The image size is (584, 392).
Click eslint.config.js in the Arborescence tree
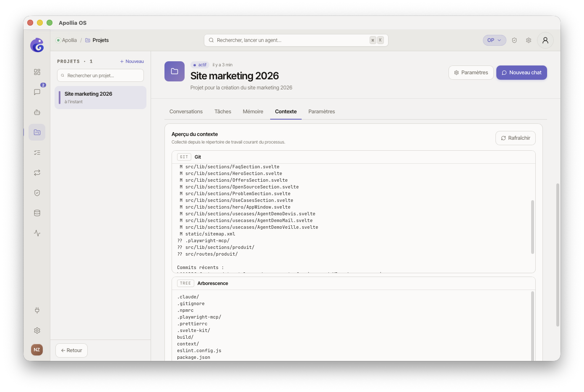click(x=199, y=351)
